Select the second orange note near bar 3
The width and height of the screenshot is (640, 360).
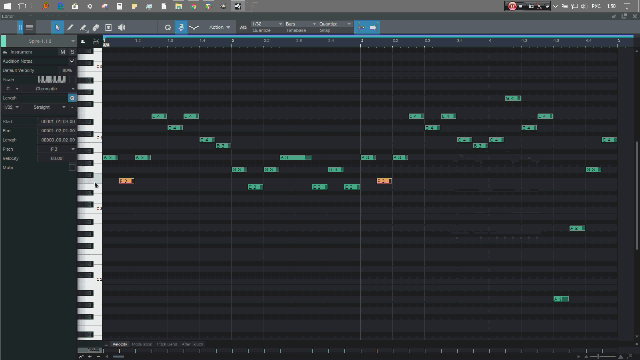click(x=384, y=181)
